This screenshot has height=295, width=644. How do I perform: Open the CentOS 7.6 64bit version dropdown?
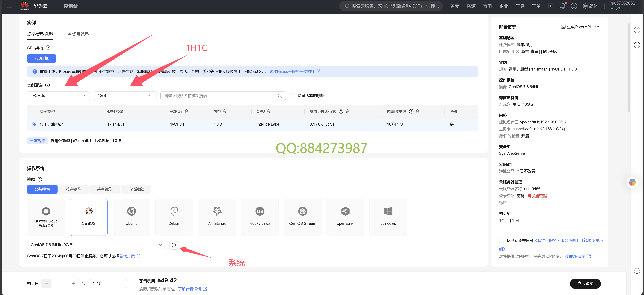coord(97,245)
